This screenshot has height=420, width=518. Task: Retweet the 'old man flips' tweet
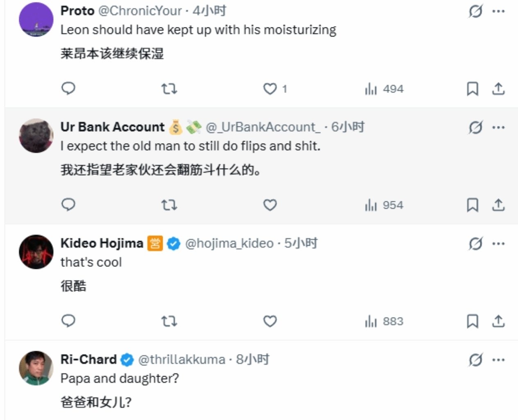pyautogui.click(x=169, y=205)
